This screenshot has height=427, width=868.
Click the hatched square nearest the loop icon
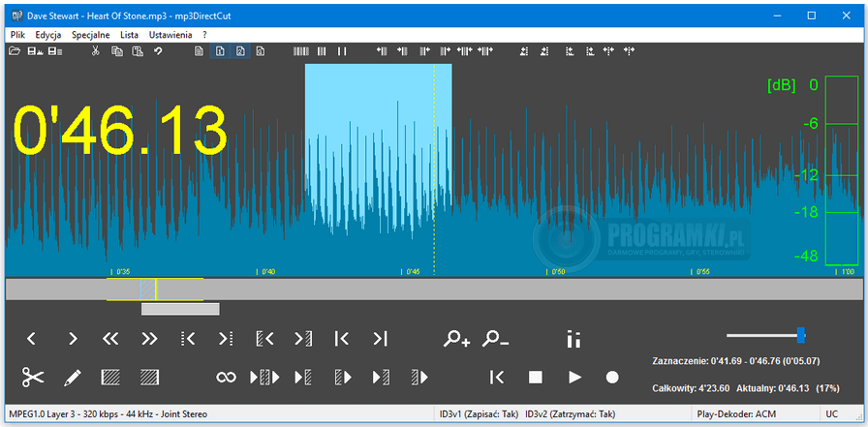[x=149, y=378]
